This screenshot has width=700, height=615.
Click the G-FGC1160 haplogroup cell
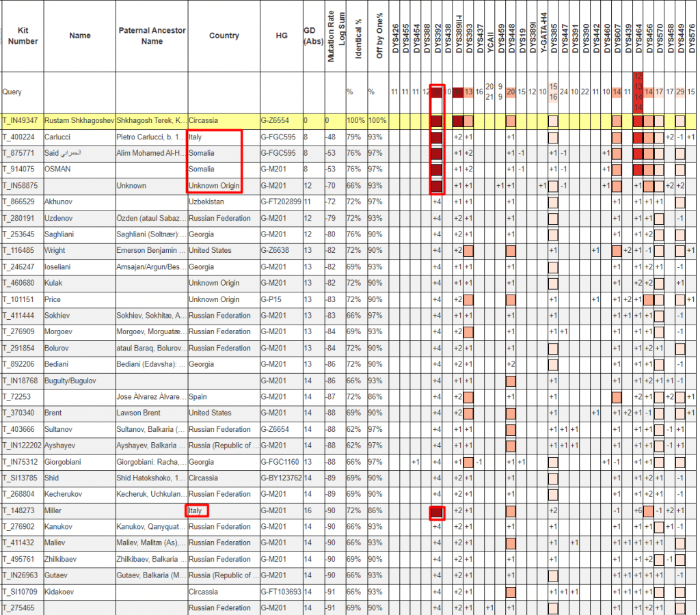pos(281,462)
